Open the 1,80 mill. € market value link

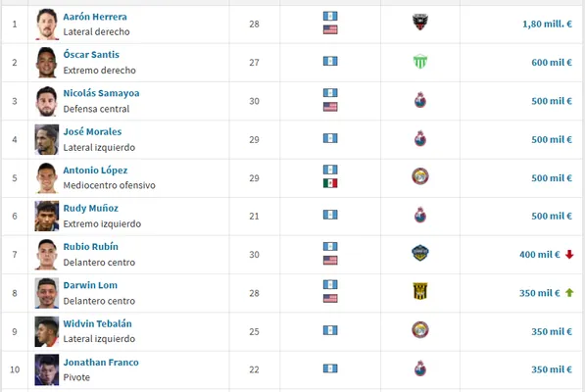coord(547,24)
